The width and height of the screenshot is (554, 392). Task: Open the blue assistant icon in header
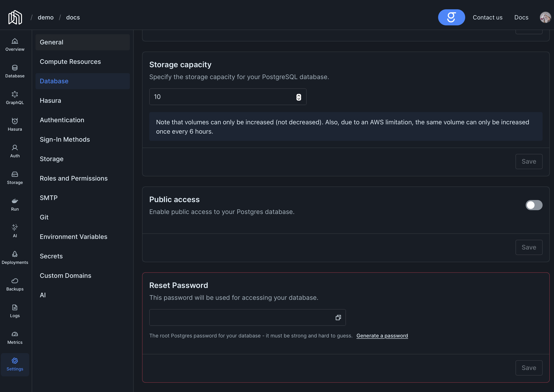pos(451,17)
